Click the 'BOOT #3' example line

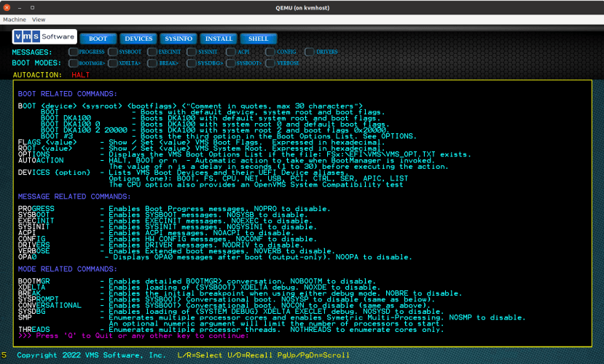(x=57, y=136)
